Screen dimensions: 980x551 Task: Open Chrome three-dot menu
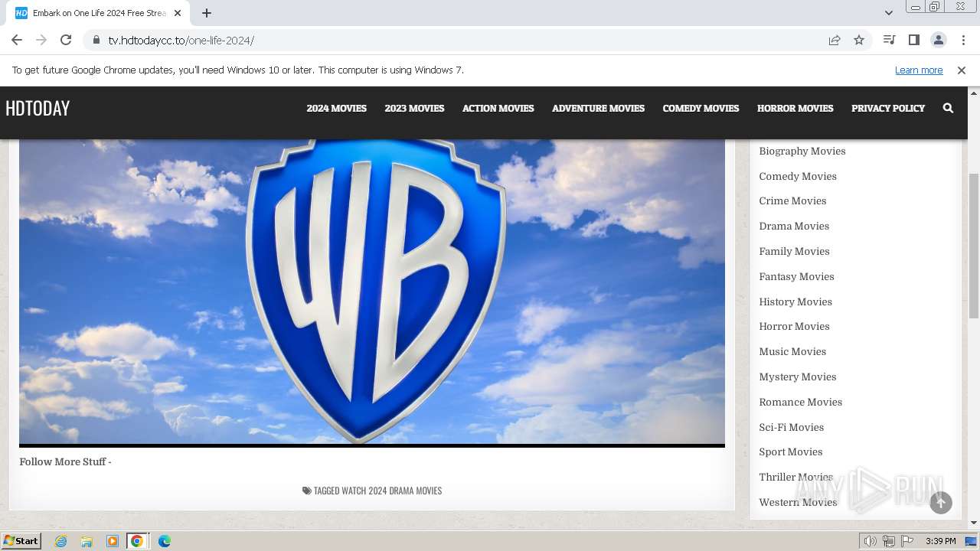point(963,40)
